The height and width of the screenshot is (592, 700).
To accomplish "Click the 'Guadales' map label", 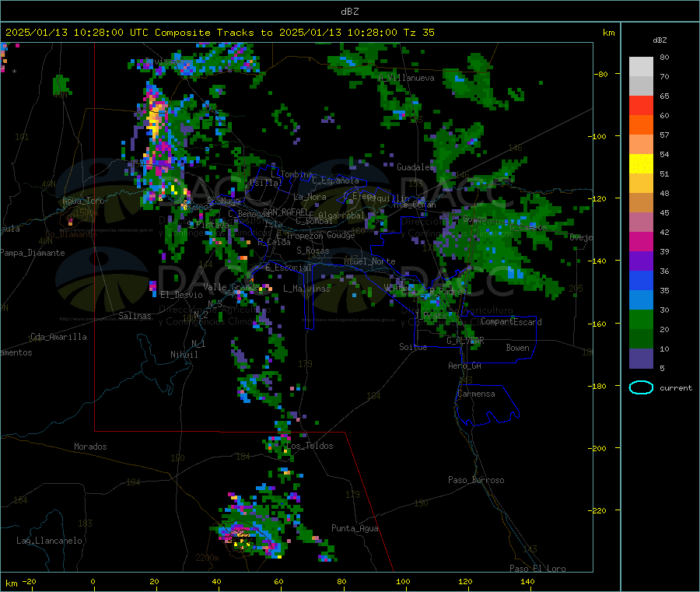I will [415, 167].
